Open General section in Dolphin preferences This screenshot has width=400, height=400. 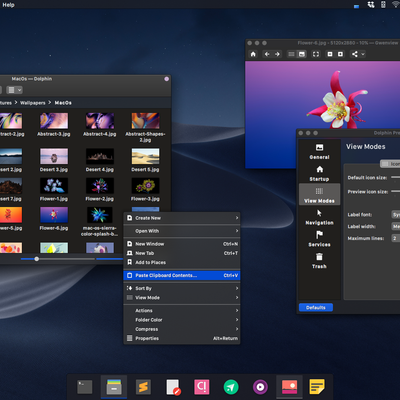pyautogui.click(x=319, y=151)
